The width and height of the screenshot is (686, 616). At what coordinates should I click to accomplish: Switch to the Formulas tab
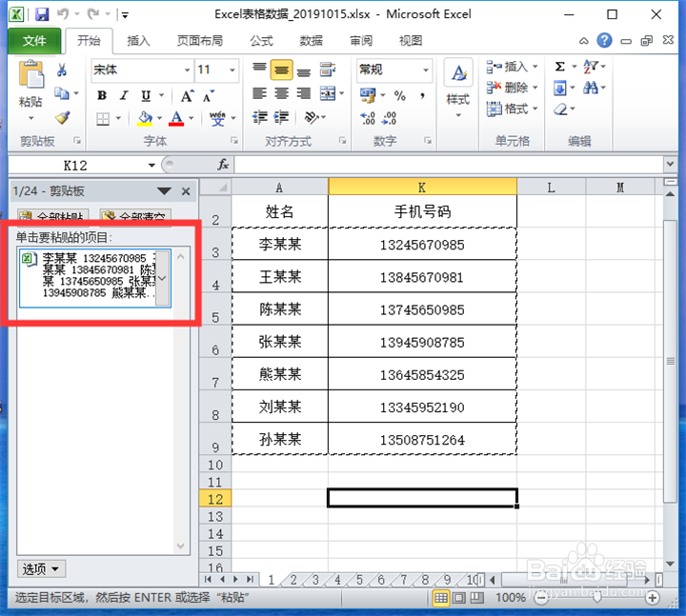262,41
